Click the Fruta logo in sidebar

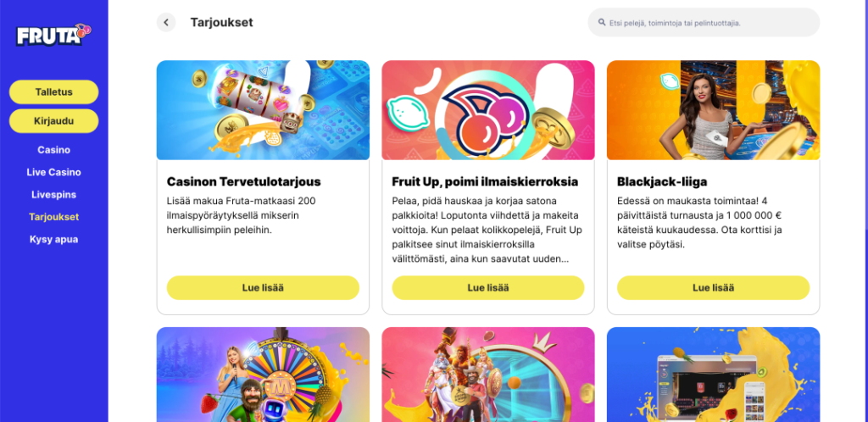pos(53,35)
